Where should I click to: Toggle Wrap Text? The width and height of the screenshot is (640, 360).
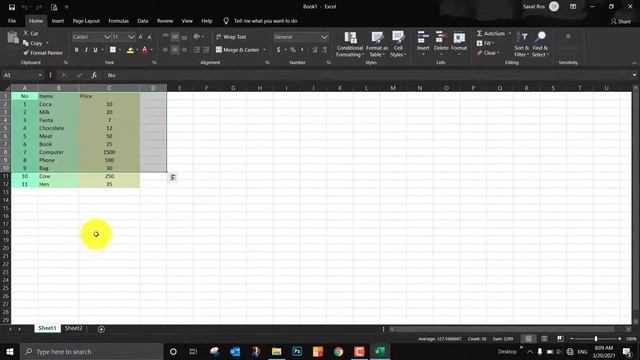click(231, 37)
